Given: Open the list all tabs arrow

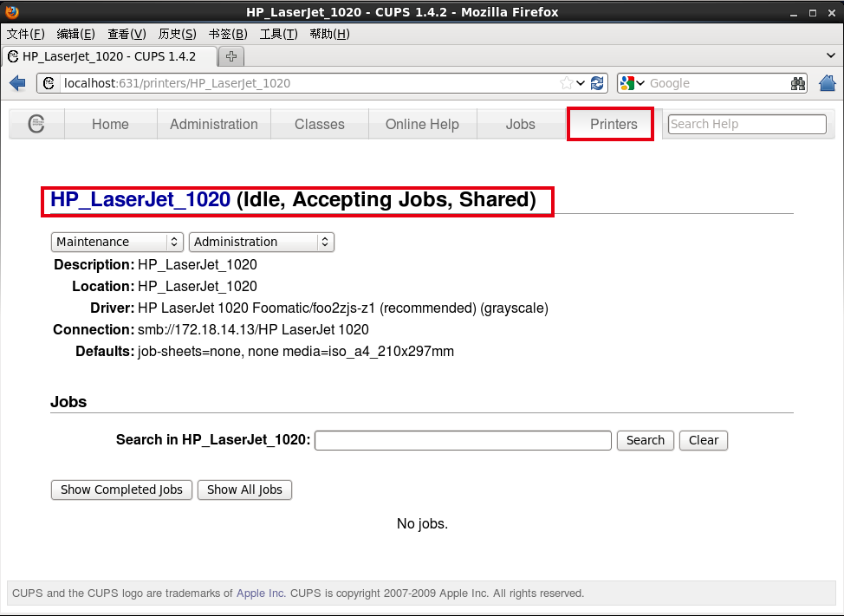Looking at the screenshot, I should [830, 55].
